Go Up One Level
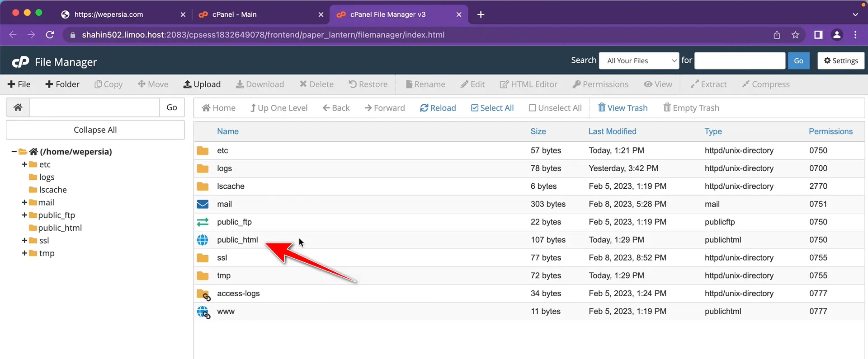Screen dimensions: 868x359 tap(279, 108)
